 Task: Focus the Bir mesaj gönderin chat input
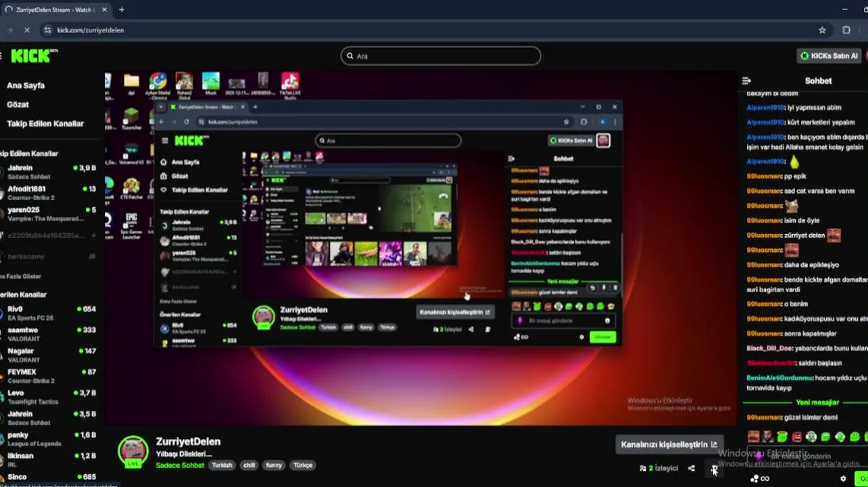[x=808, y=456]
